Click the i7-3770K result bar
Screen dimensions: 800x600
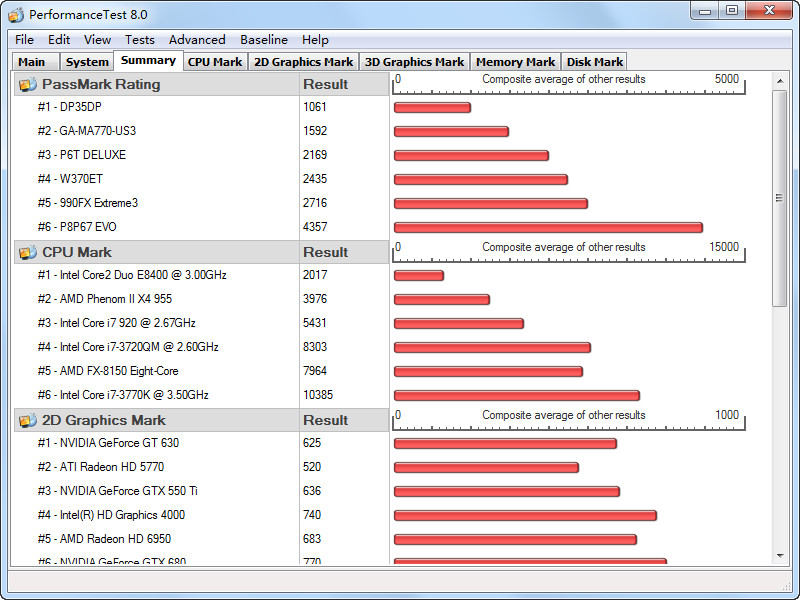tap(516, 395)
